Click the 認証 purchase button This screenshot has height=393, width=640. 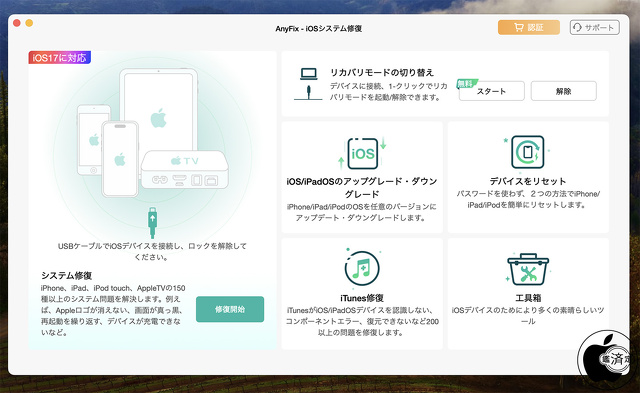[x=529, y=27]
